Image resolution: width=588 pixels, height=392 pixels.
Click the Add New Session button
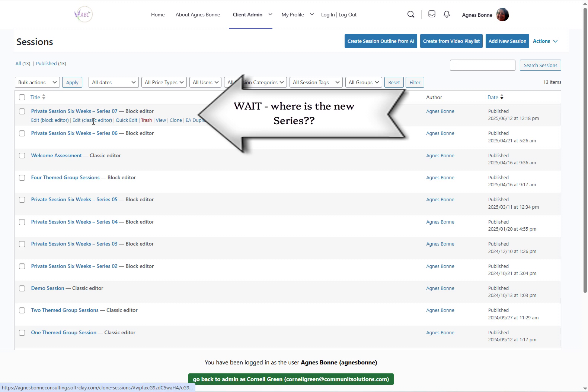pos(507,41)
